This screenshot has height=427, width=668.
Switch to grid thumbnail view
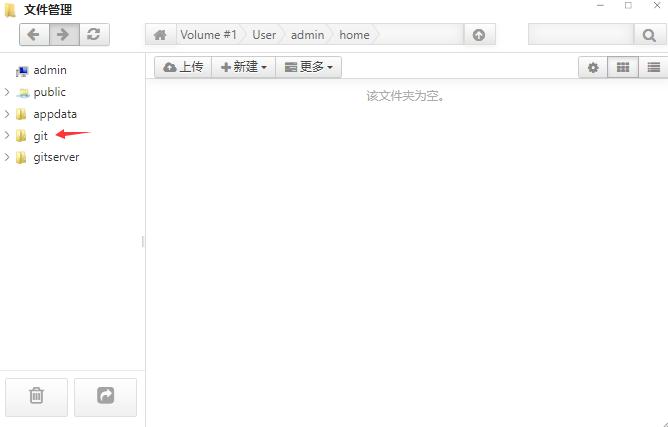[x=623, y=67]
